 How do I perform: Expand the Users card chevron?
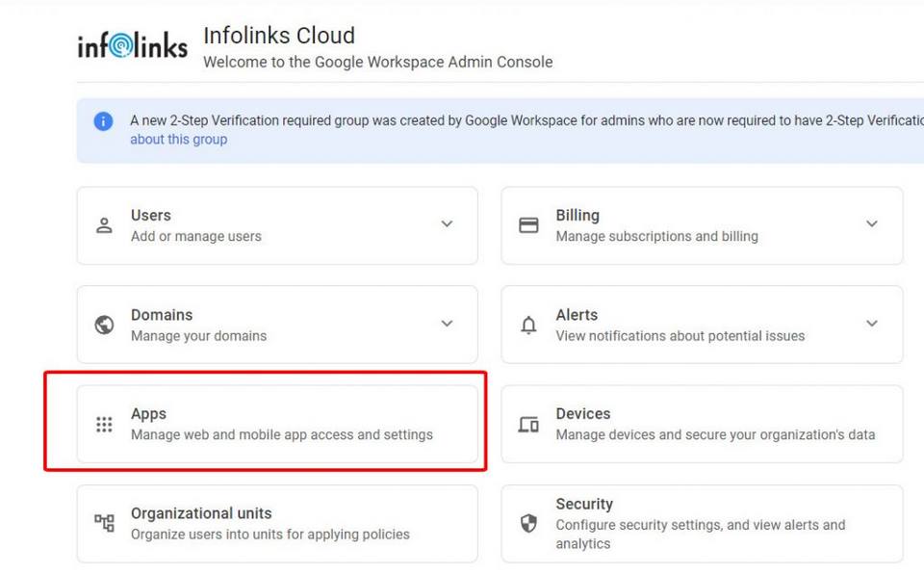pos(447,223)
